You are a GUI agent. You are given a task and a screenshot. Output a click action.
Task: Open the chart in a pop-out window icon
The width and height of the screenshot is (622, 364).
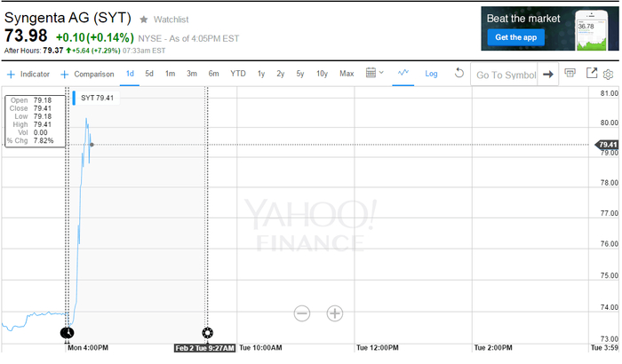(592, 73)
